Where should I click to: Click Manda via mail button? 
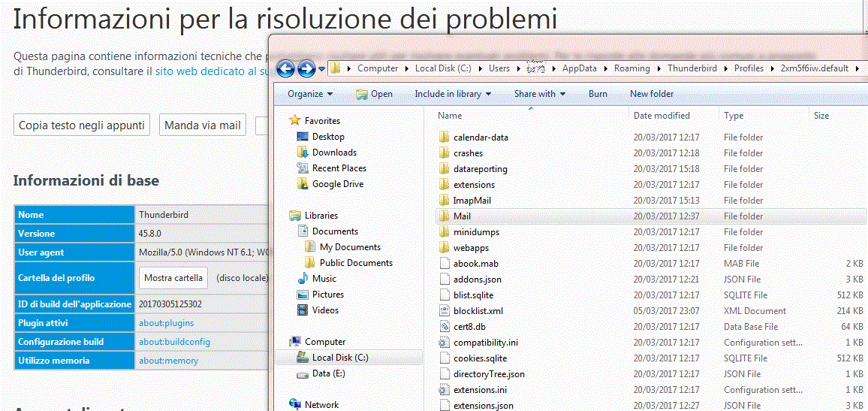pos(203,125)
